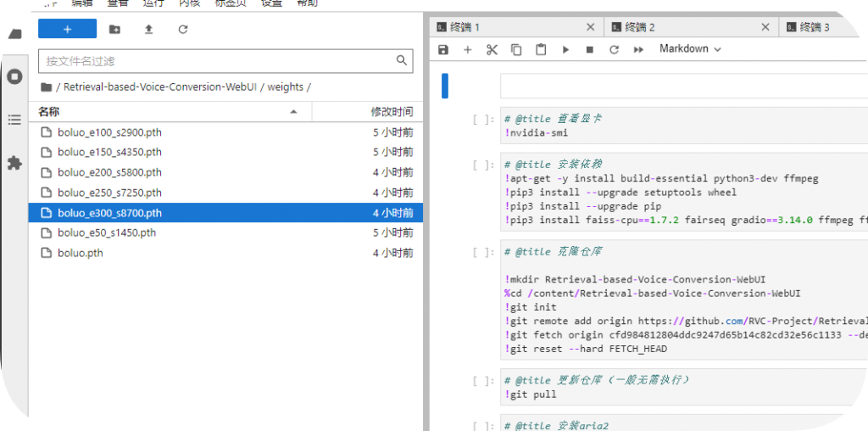Open the extension manager puzzle icon
The image size is (868, 431).
pos(15,163)
